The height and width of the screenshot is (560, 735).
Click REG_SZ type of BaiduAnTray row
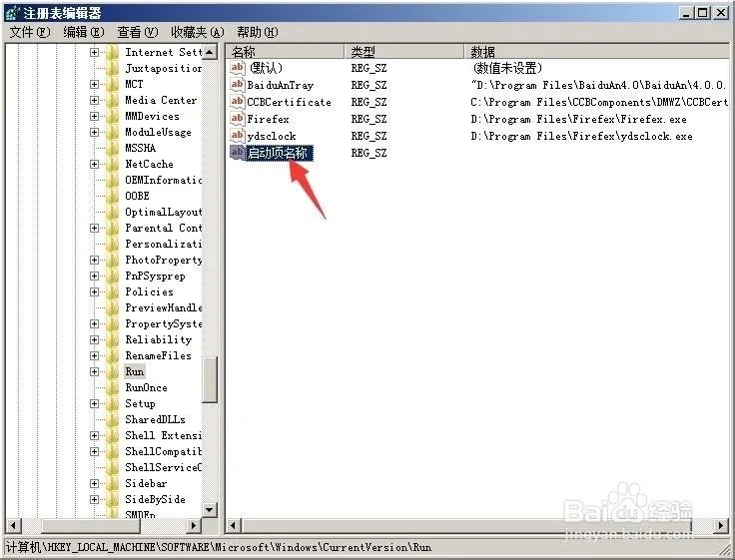click(368, 85)
